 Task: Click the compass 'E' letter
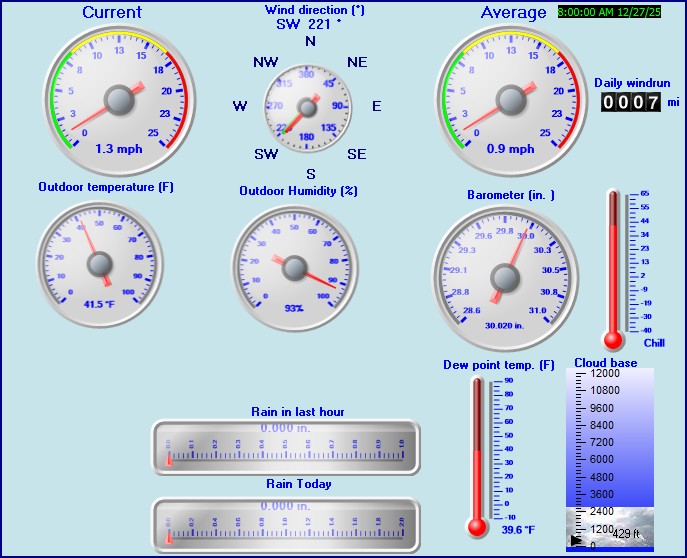(376, 106)
